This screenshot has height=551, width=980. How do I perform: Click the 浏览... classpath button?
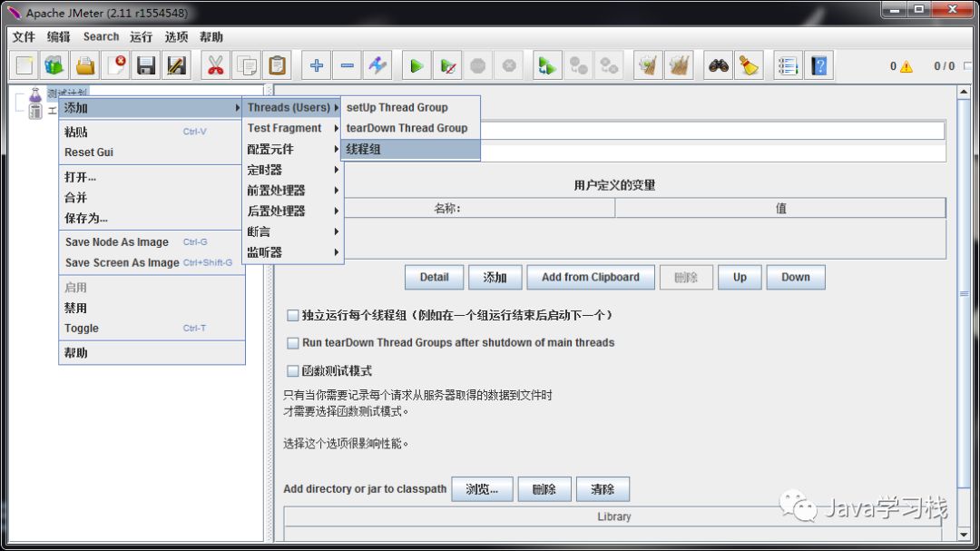(482, 489)
